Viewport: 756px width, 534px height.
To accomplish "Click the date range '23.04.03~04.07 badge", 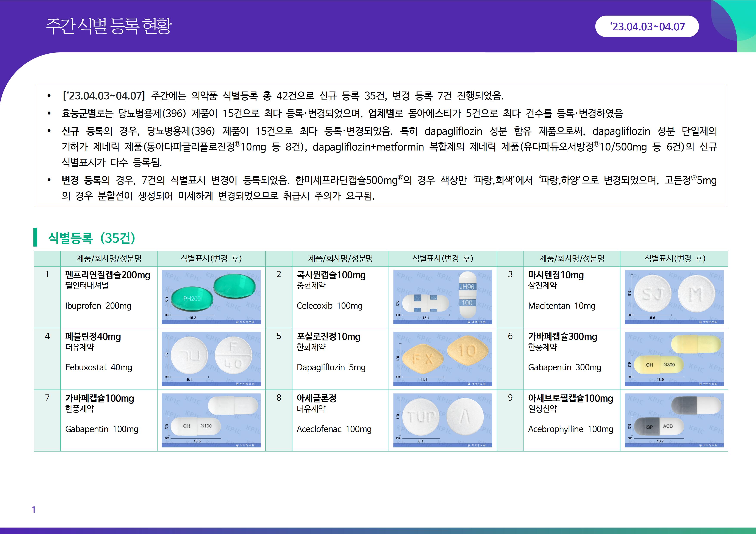I will point(647,26).
